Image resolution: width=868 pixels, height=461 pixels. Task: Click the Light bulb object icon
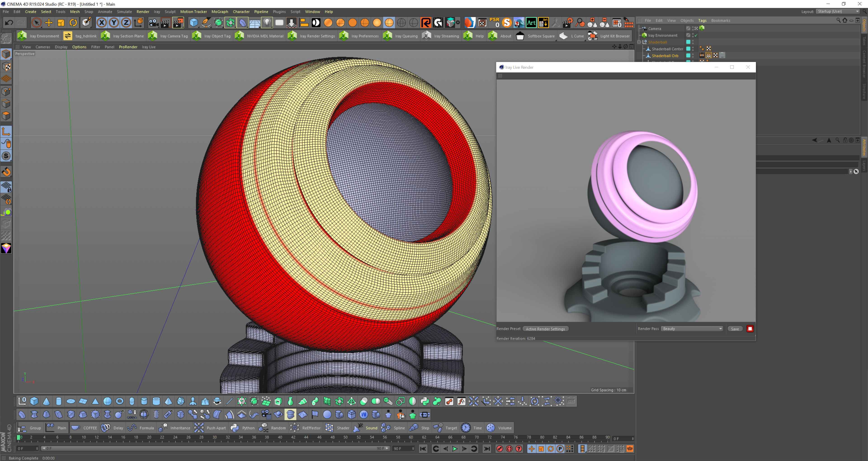pyautogui.click(x=267, y=23)
